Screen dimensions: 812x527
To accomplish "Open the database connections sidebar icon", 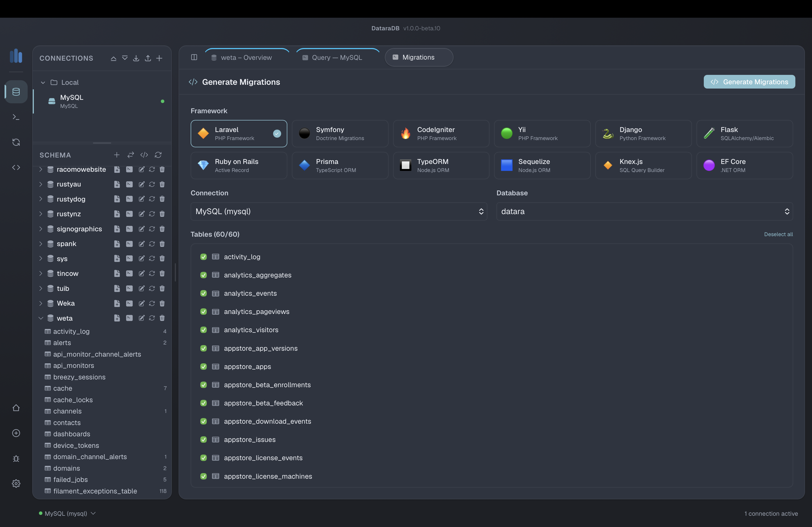I will click(16, 92).
